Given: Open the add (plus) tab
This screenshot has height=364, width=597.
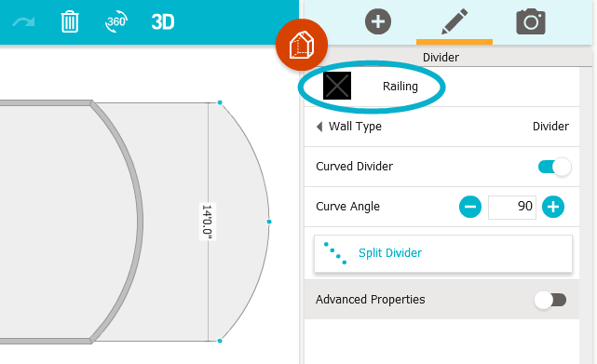Looking at the screenshot, I should pyautogui.click(x=378, y=21).
